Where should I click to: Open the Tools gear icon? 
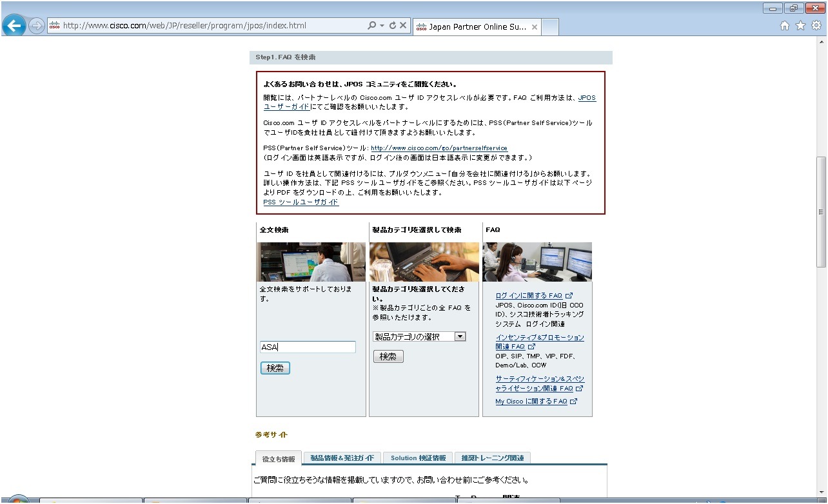point(816,26)
